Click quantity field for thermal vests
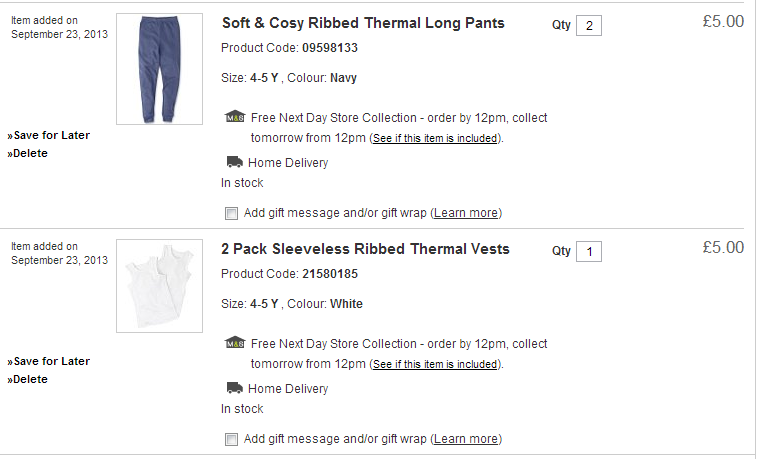 (x=589, y=251)
